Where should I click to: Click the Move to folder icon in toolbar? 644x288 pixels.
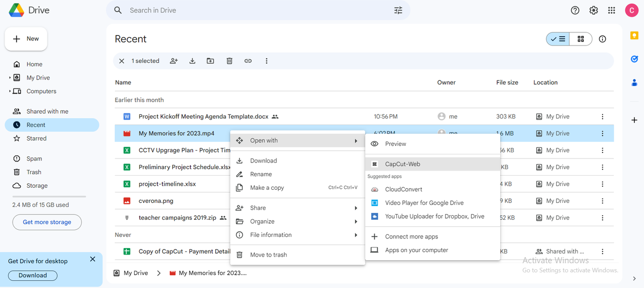(211, 61)
